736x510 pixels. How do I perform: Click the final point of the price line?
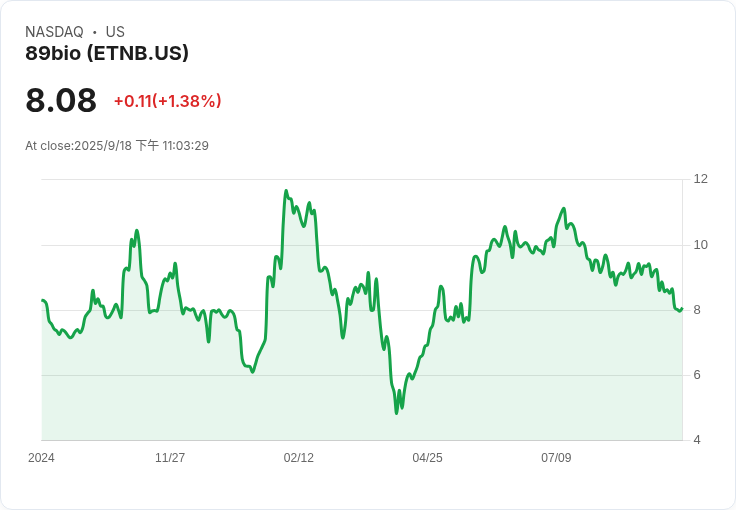[682, 309]
